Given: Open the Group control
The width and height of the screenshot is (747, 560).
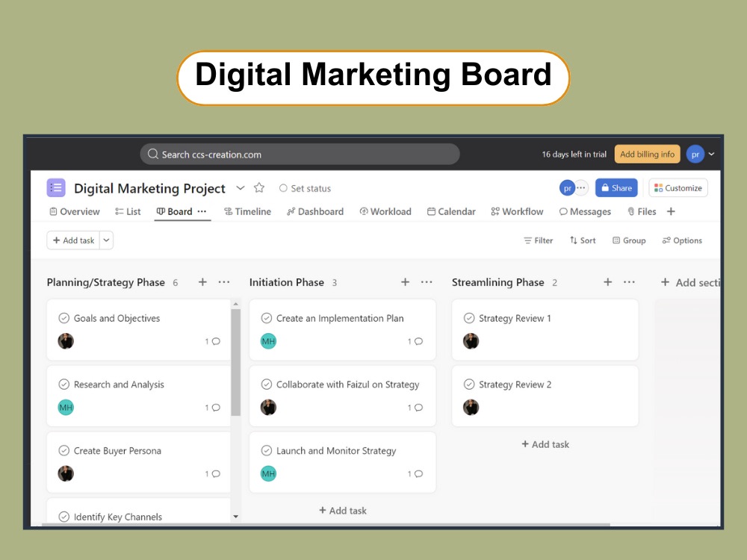Looking at the screenshot, I should point(629,240).
